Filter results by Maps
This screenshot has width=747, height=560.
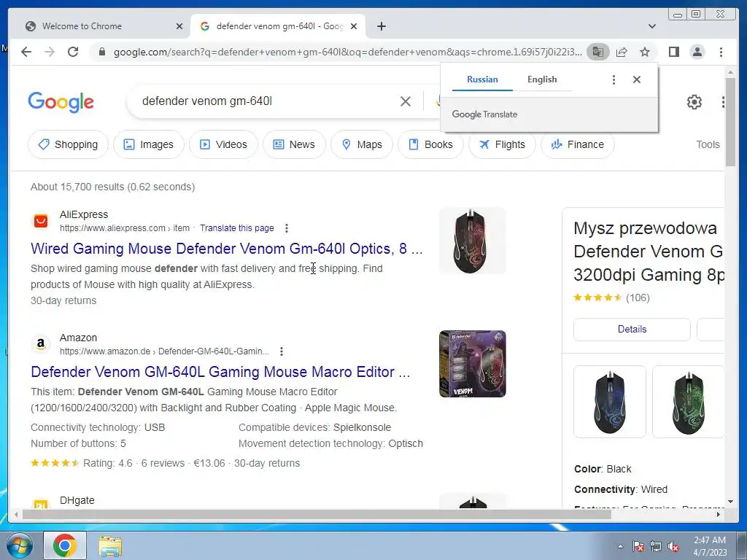click(x=362, y=144)
